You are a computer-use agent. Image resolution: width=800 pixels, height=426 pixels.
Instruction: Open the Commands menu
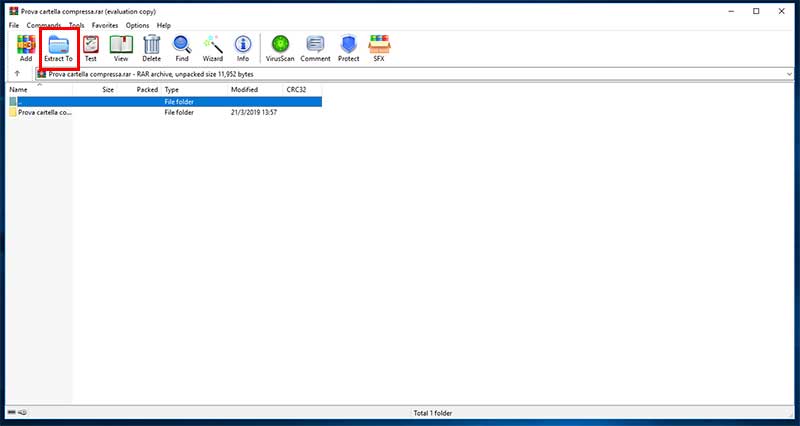coord(44,25)
